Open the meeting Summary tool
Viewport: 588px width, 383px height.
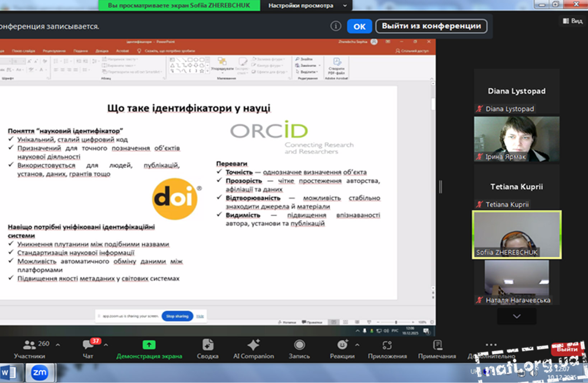click(x=207, y=345)
